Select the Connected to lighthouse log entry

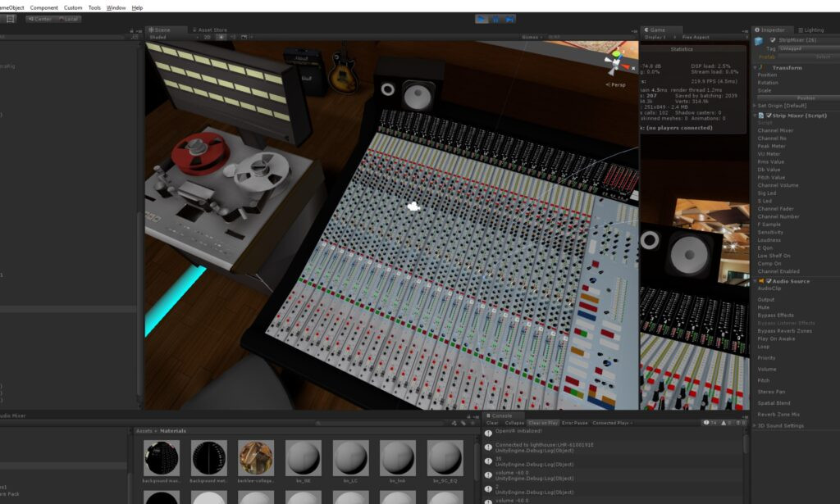[x=614, y=447]
